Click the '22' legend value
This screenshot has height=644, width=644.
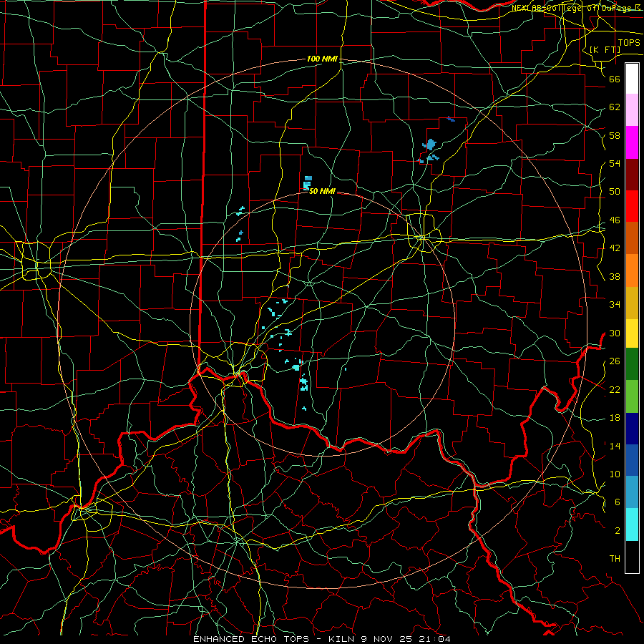pos(615,389)
